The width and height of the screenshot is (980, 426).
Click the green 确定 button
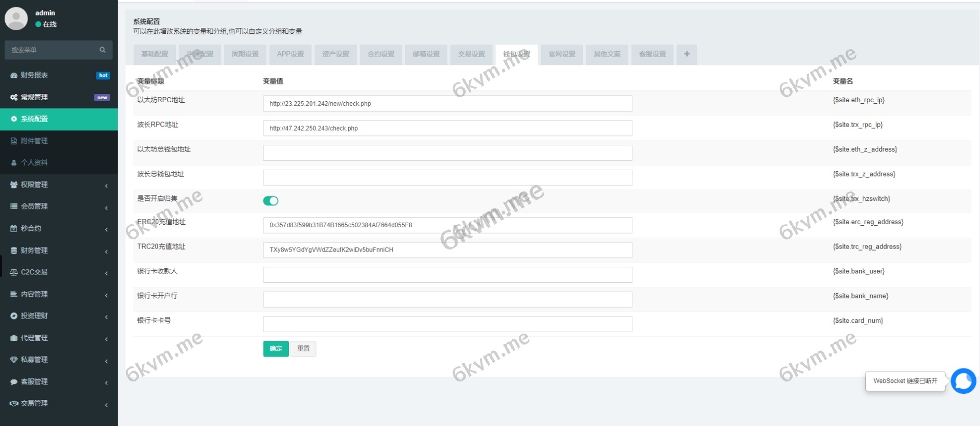275,349
